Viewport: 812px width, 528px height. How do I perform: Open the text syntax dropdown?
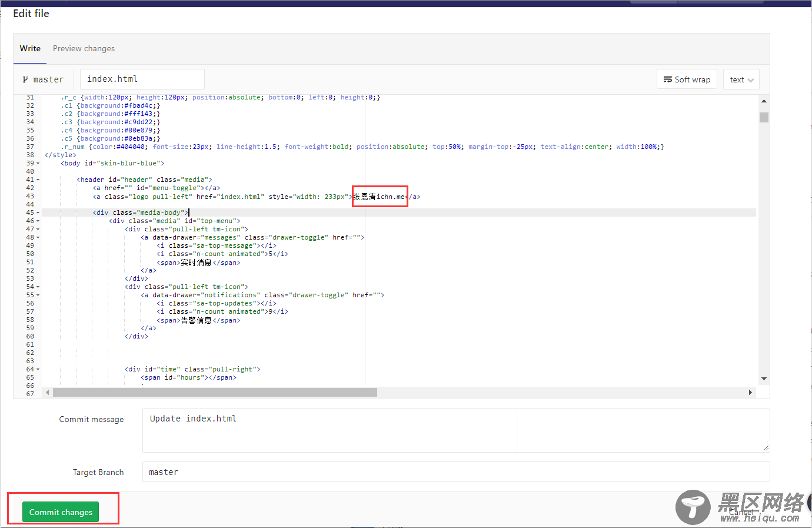pos(741,79)
